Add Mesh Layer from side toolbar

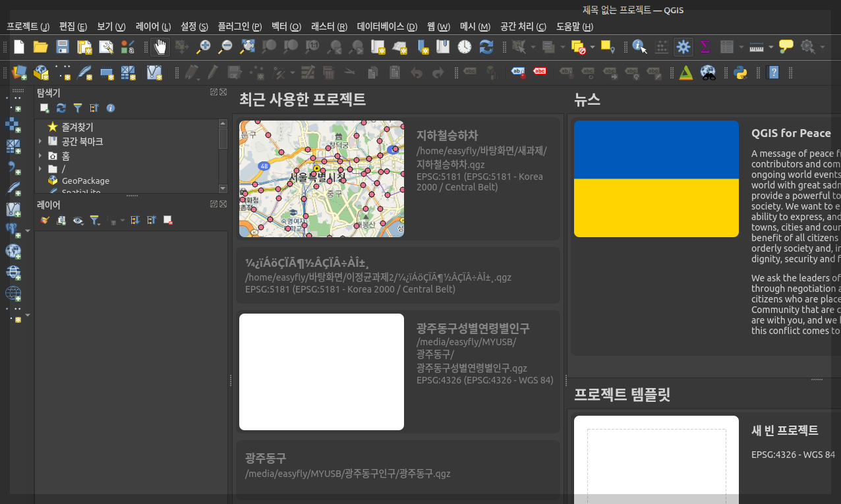click(x=13, y=146)
